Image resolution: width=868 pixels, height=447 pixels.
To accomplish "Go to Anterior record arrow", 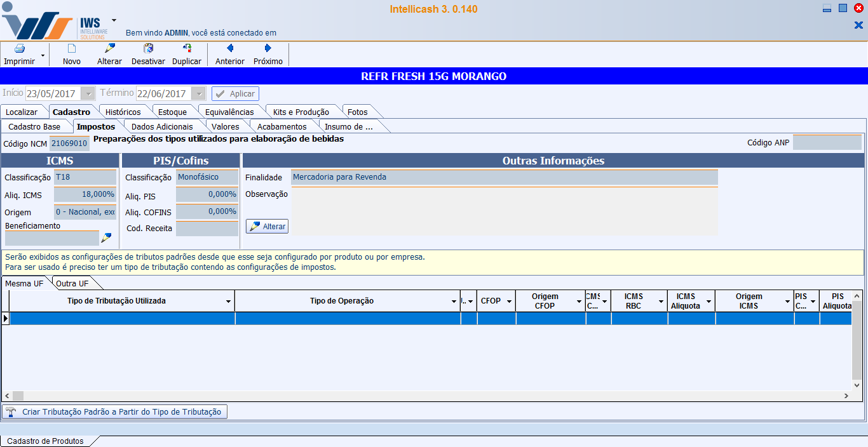I will (230, 49).
